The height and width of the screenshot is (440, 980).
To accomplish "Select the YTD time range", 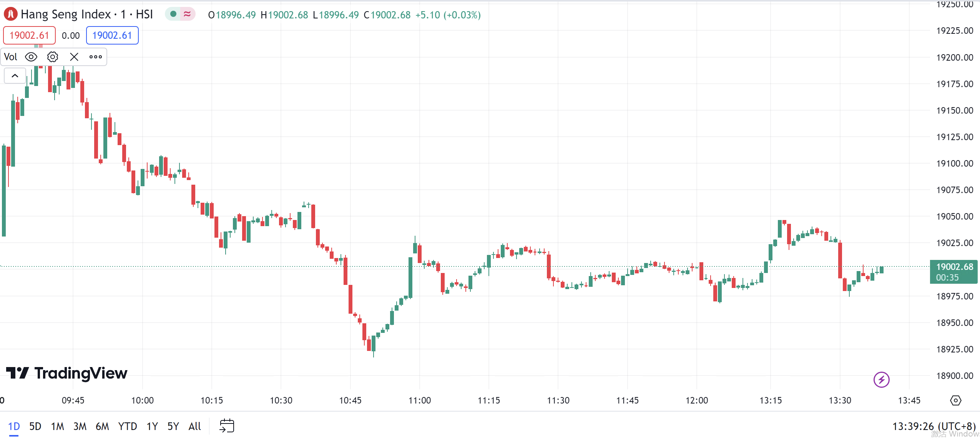I will (x=127, y=426).
